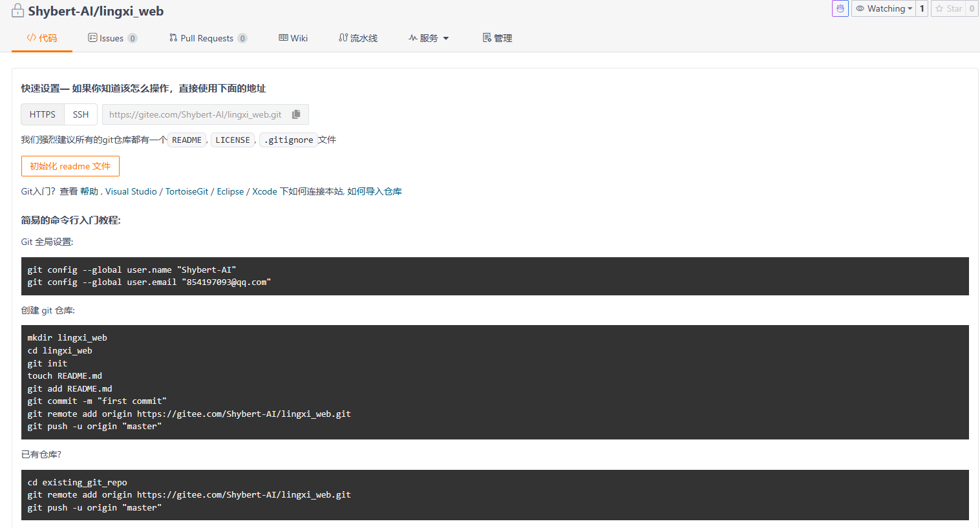Open 如何导入仓库 import link
Screen dimensions: 980x528
(x=374, y=191)
